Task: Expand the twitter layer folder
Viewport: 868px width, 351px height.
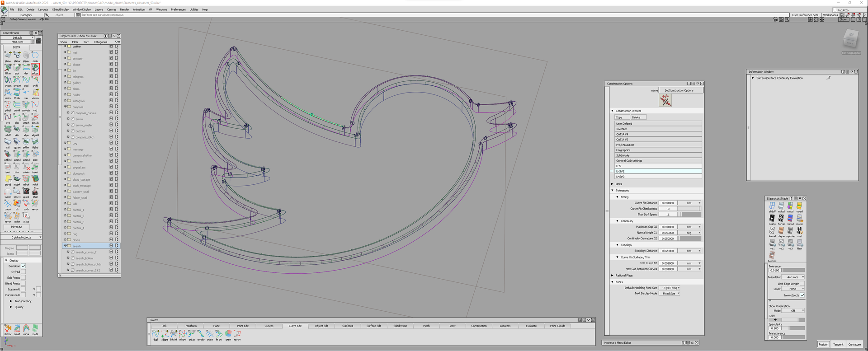Action: 65,46
